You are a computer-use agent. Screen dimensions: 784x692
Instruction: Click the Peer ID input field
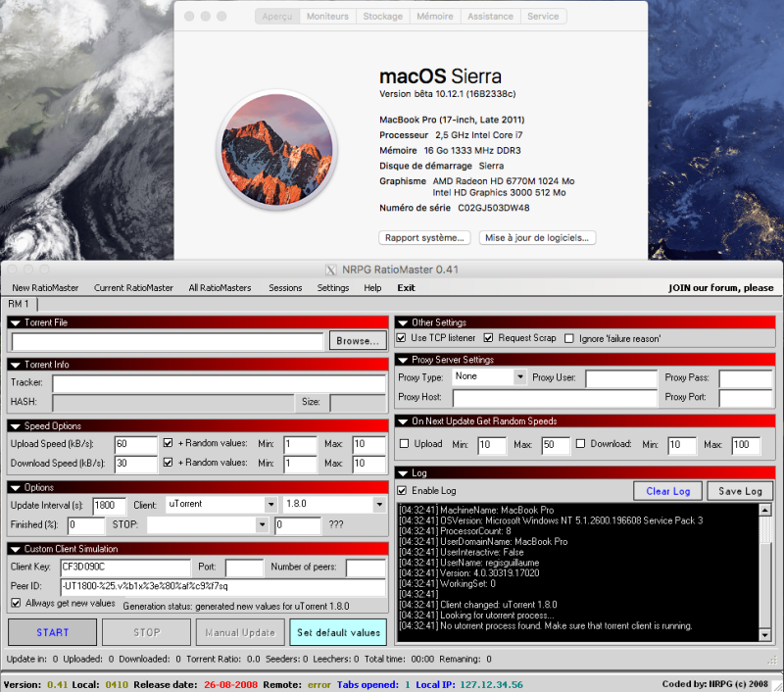pyautogui.click(x=223, y=586)
